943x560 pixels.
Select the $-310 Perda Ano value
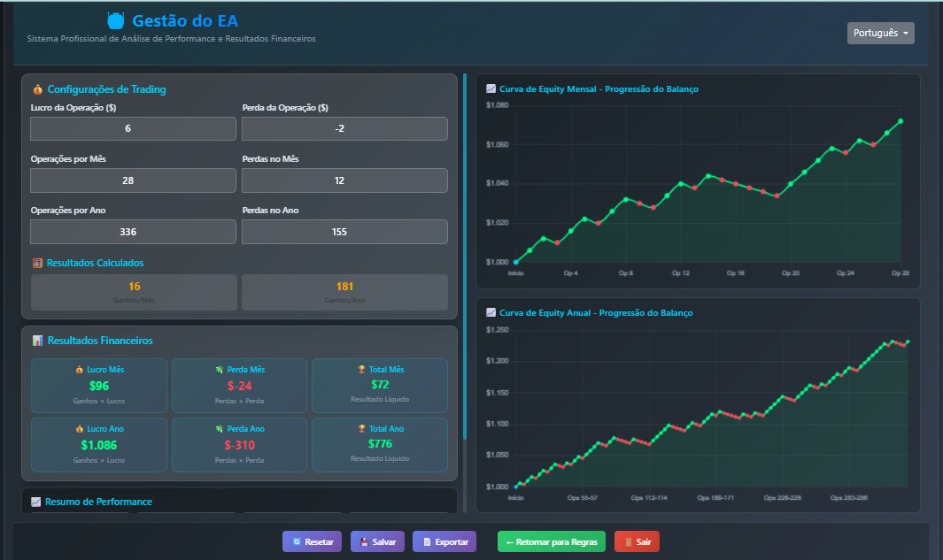[239, 445]
